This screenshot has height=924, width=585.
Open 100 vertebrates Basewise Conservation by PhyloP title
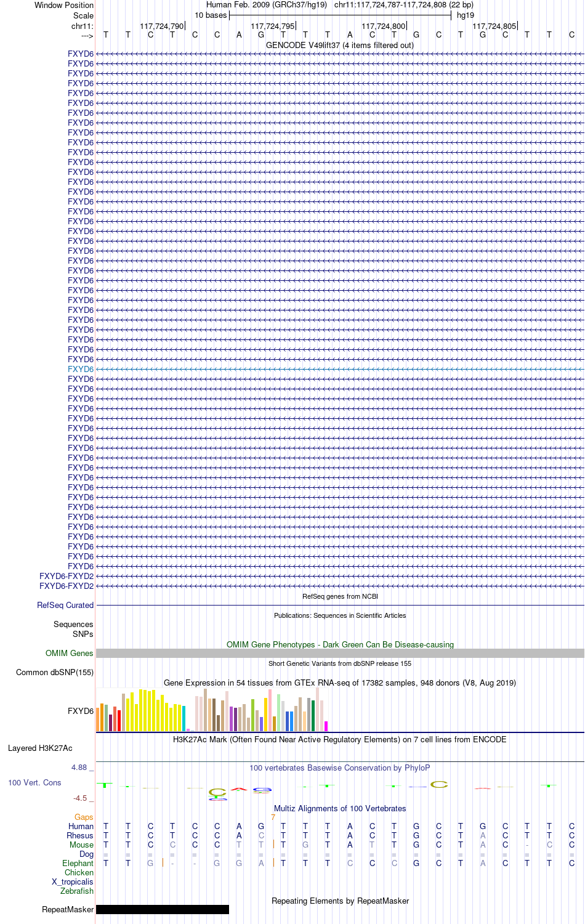point(340,768)
